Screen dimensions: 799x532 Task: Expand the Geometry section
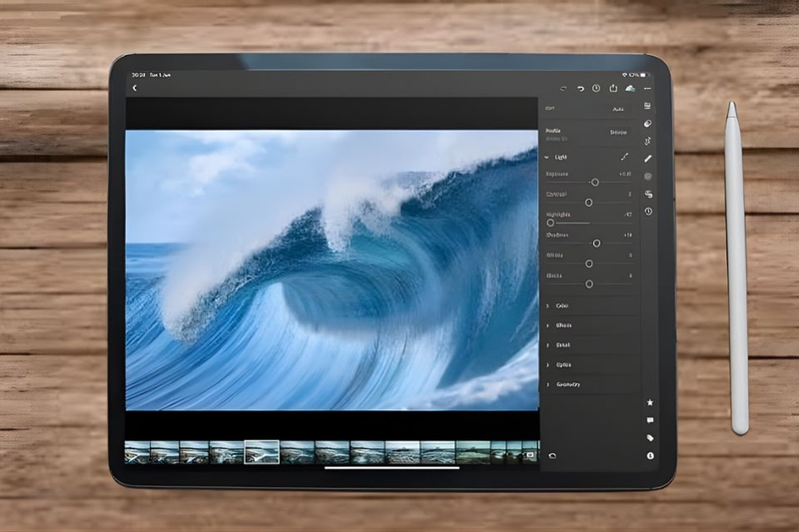[589, 384]
